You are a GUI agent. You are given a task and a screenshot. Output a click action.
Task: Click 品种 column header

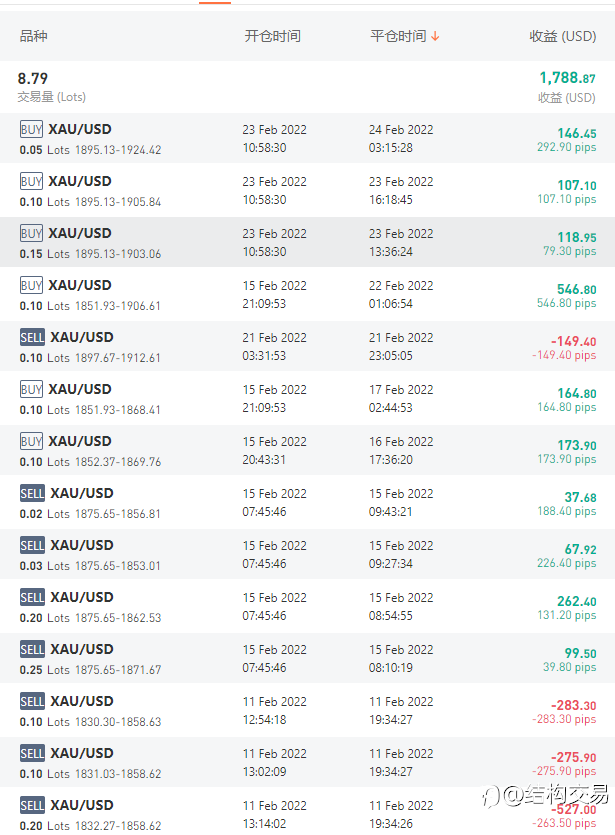click(34, 36)
